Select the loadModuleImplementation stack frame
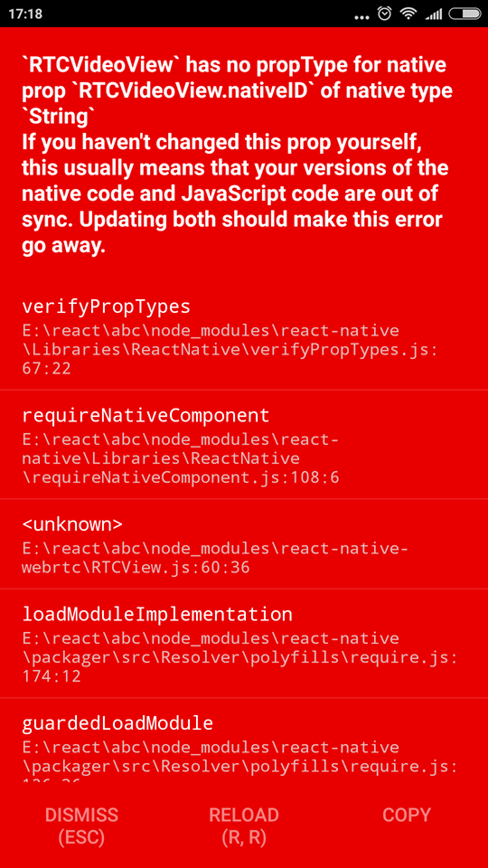The image size is (488, 868). pos(244,644)
